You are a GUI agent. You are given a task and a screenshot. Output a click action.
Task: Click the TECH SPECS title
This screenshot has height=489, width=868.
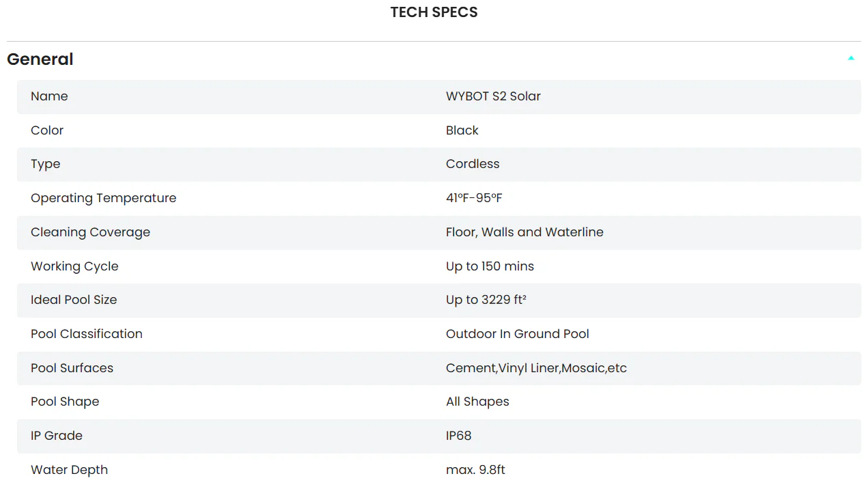[x=434, y=12]
